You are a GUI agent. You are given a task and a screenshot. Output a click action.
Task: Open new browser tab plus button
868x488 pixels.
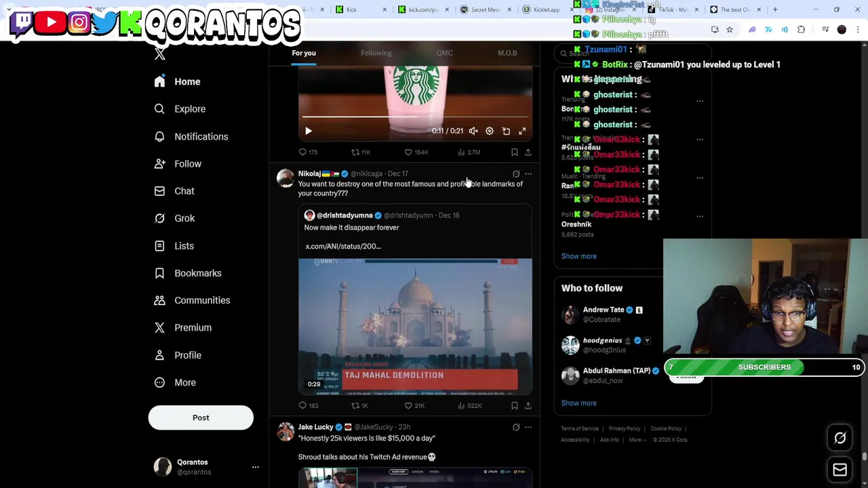(x=776, y=9)
